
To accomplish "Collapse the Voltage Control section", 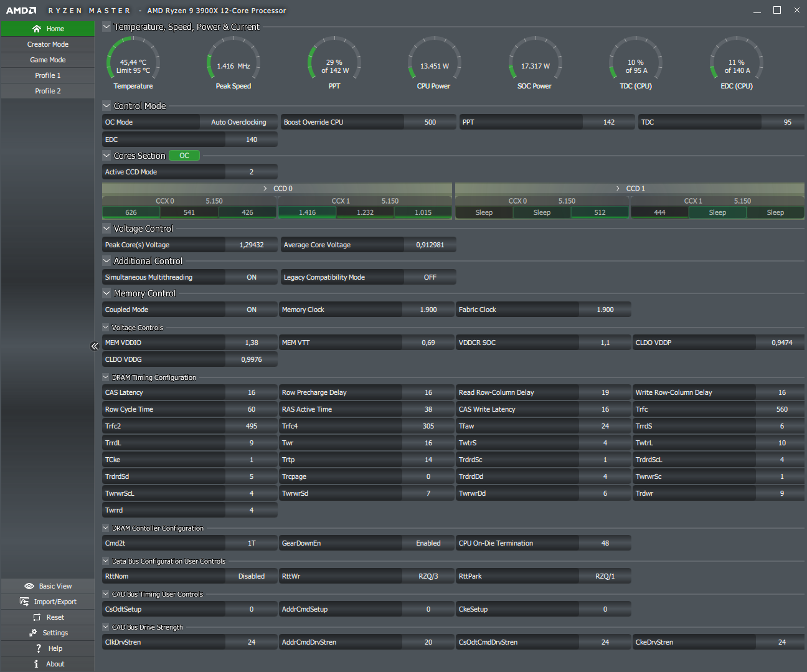I will 106,229.
